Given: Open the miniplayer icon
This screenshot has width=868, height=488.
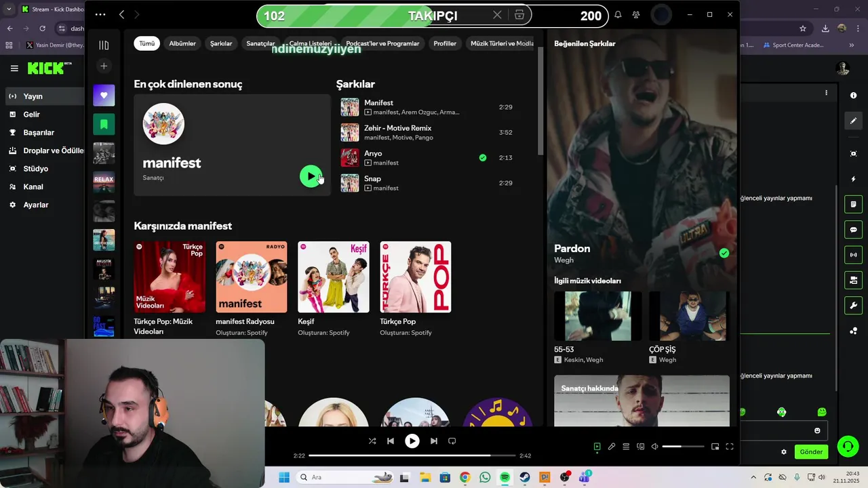Looking at the screenshot, I should pos(715,447).
